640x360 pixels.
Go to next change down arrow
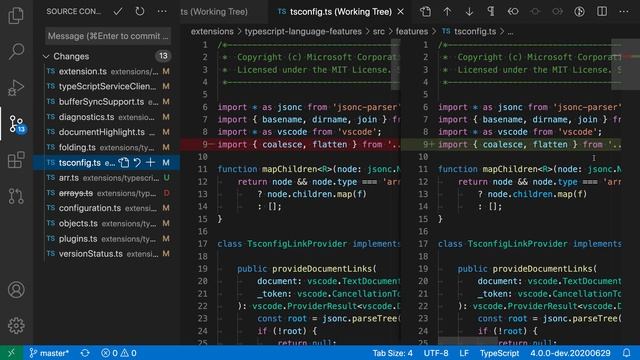click(x=469, y=11)
